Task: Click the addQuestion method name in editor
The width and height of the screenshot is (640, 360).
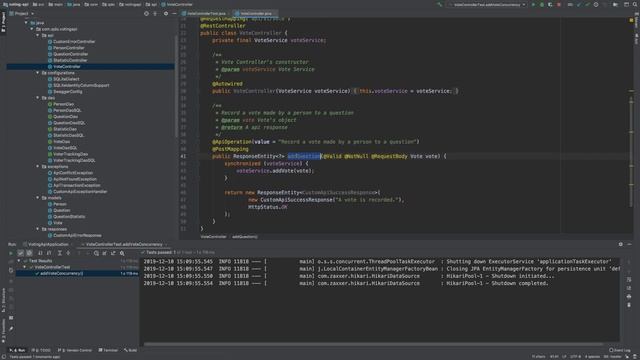Action: pos(304,156)
